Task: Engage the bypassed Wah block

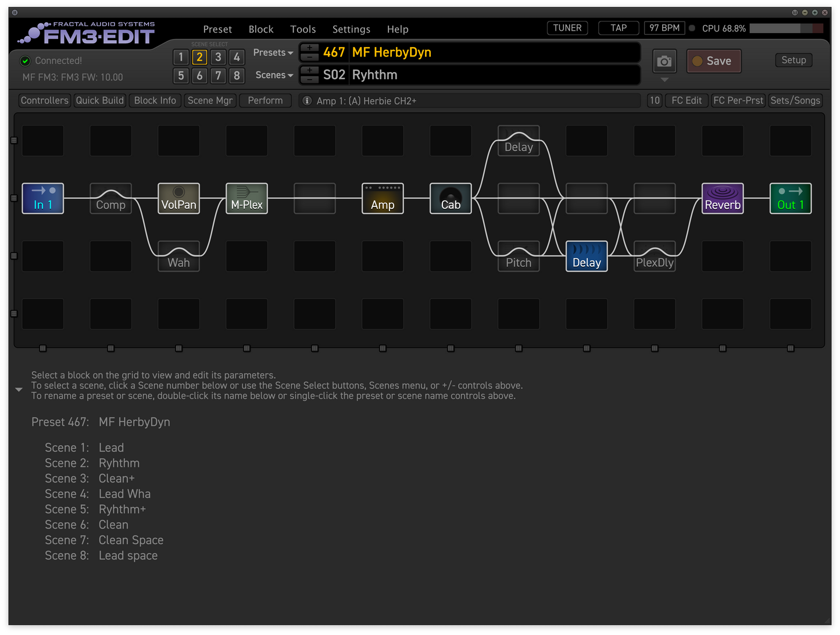Action: pos(178,256)
